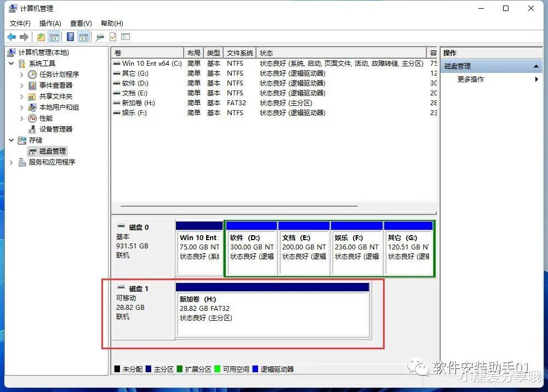Viewport: 548px width, 392px height.
Task: Select the 软件 (D:) volume row
Action: click(275, 83)
